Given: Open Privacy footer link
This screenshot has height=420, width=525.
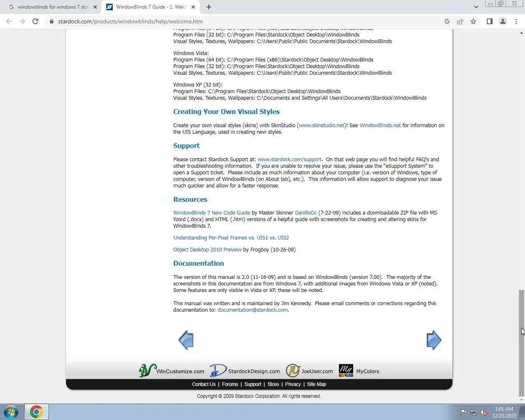Looking at the screenshot, I should coord(293,384).
